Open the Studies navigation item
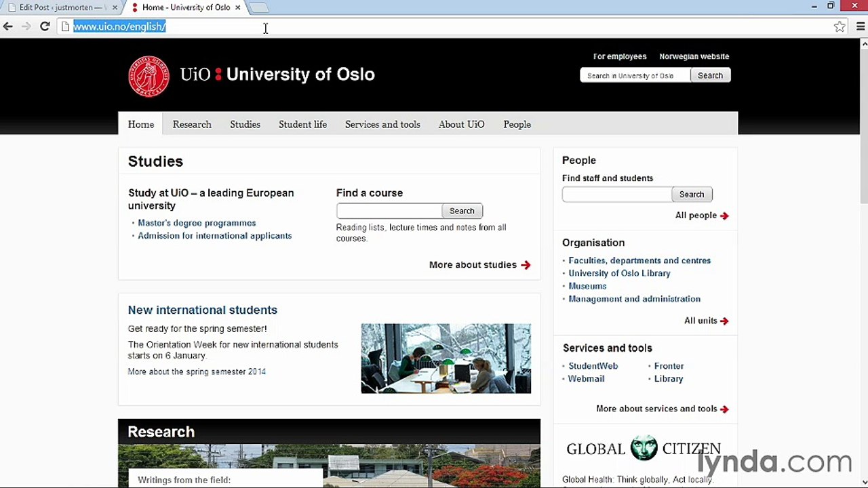868x488 pixels. [245, 125]
